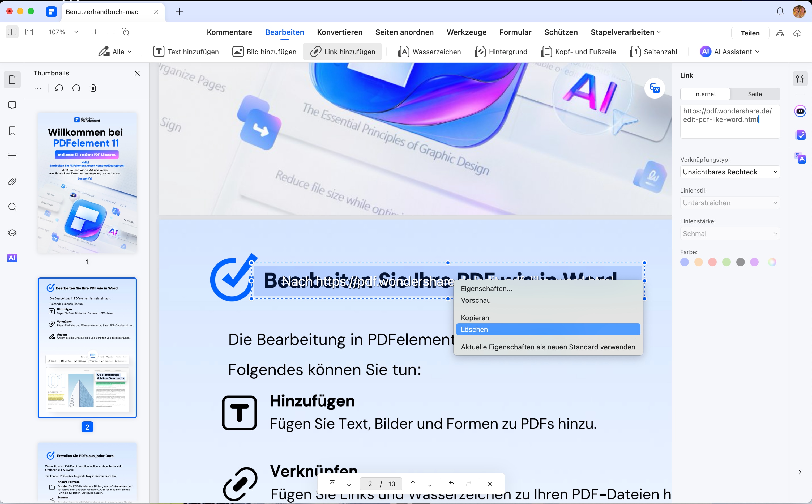This screenshot has height=504, width=812.
Task: Select page 2 thumbnail
Action: tap(87, 348)
